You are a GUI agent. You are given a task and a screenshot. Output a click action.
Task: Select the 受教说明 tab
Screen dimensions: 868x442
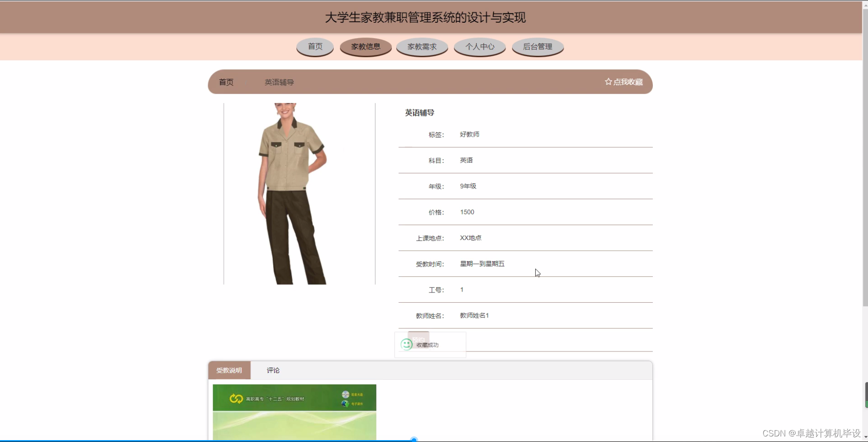(x=229, y=370)
